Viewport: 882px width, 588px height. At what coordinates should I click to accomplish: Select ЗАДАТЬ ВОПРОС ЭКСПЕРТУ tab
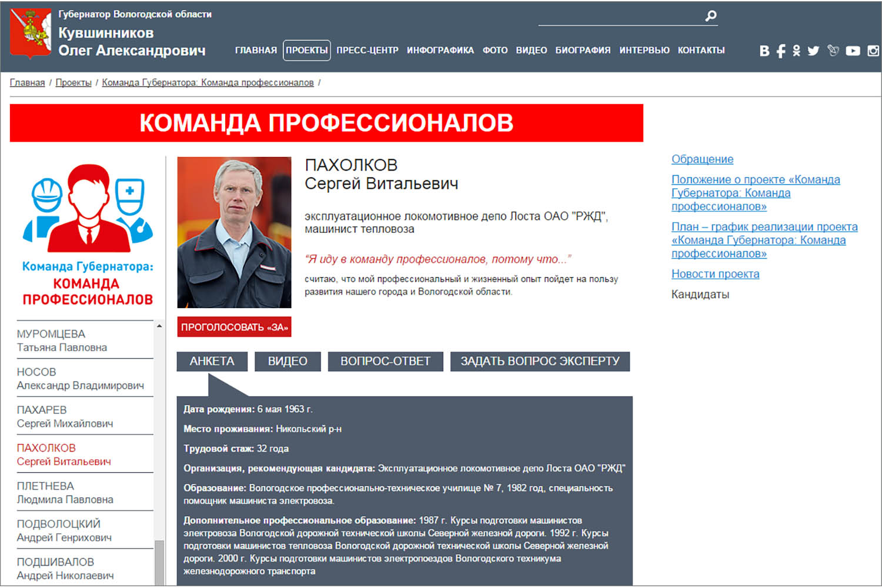(540, 362)
